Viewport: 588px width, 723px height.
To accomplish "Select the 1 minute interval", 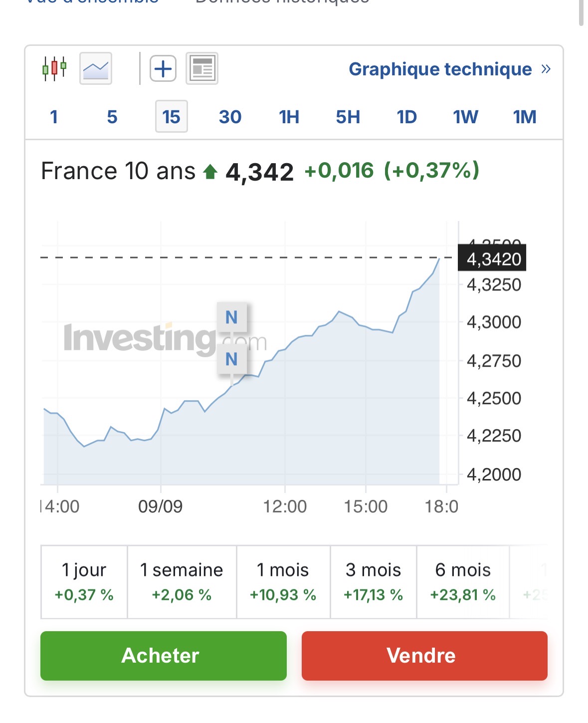I will [54, 117].
